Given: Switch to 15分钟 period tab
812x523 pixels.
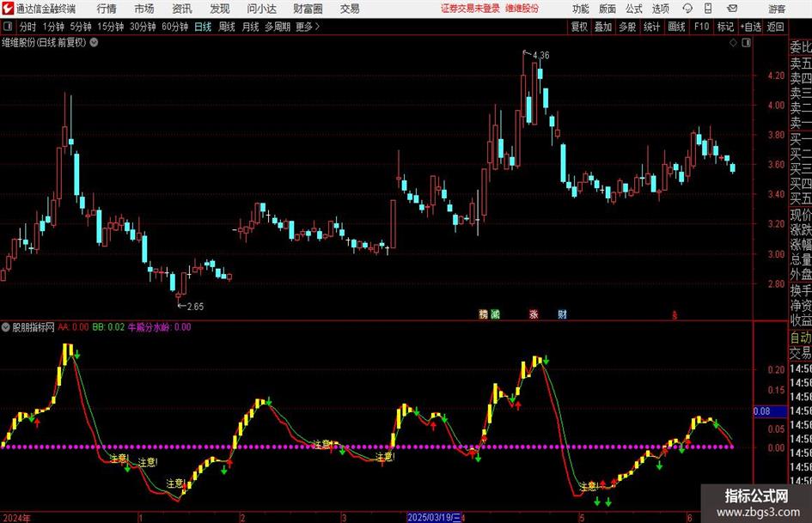Looking at the screenshot, I should pos(110,27).
